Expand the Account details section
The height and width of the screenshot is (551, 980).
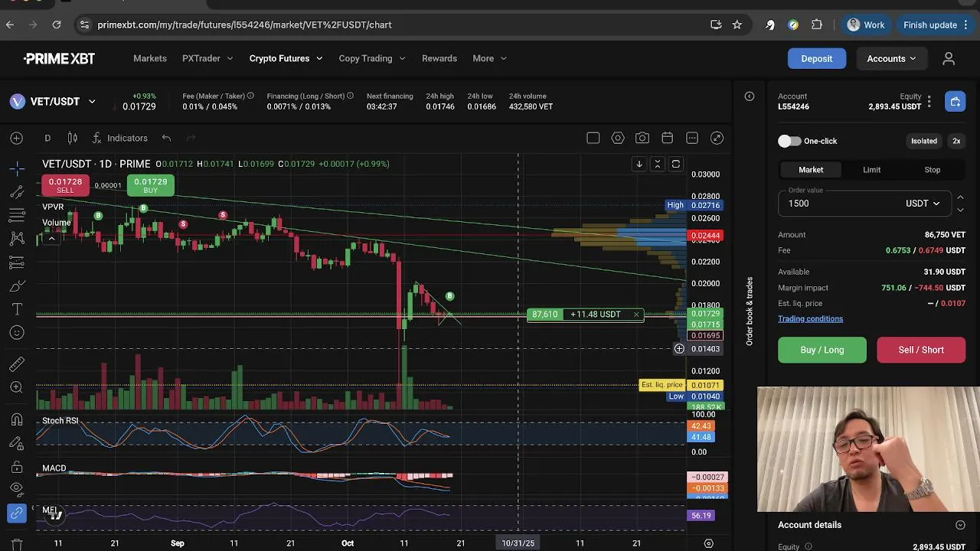[960, 525]
